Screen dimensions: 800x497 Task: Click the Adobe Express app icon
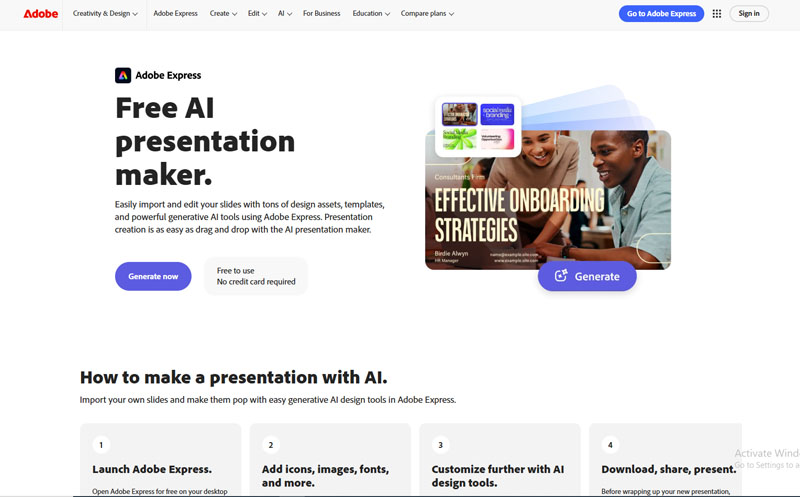coord(123,76)
